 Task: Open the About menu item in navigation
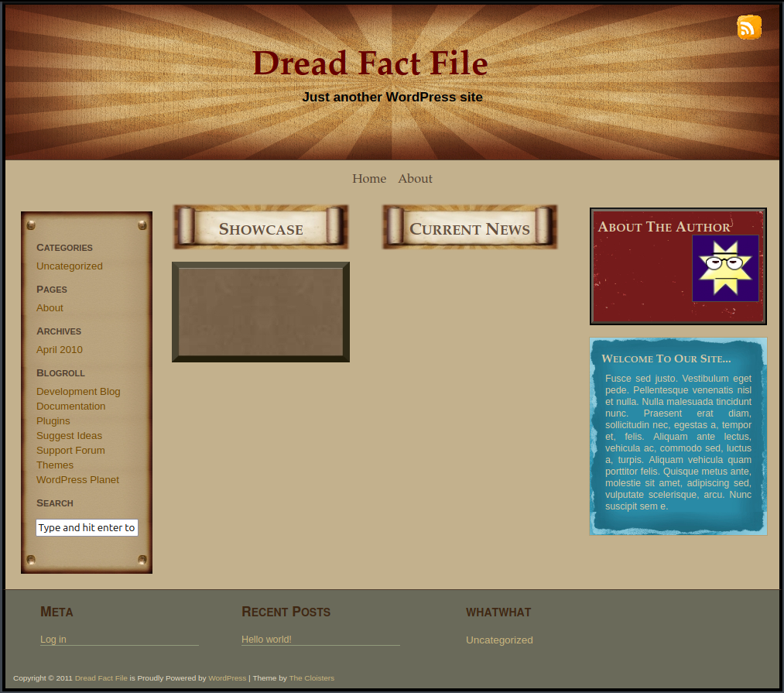(415, 179)
